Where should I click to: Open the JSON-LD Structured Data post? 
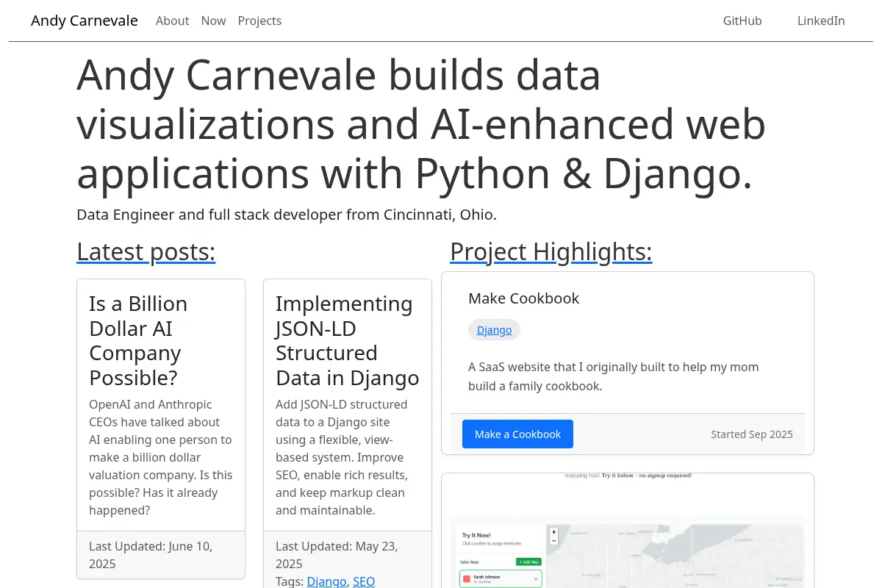click(x=347, y=340)
